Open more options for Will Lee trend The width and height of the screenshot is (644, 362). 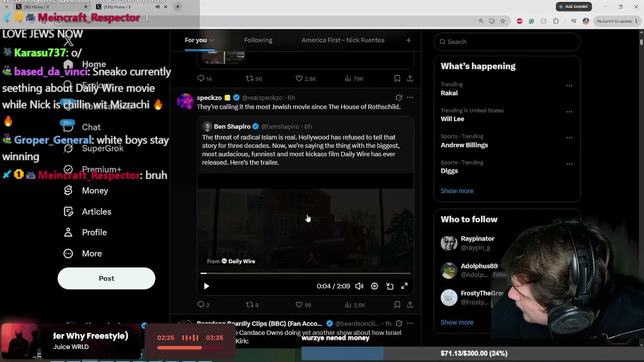570,112
